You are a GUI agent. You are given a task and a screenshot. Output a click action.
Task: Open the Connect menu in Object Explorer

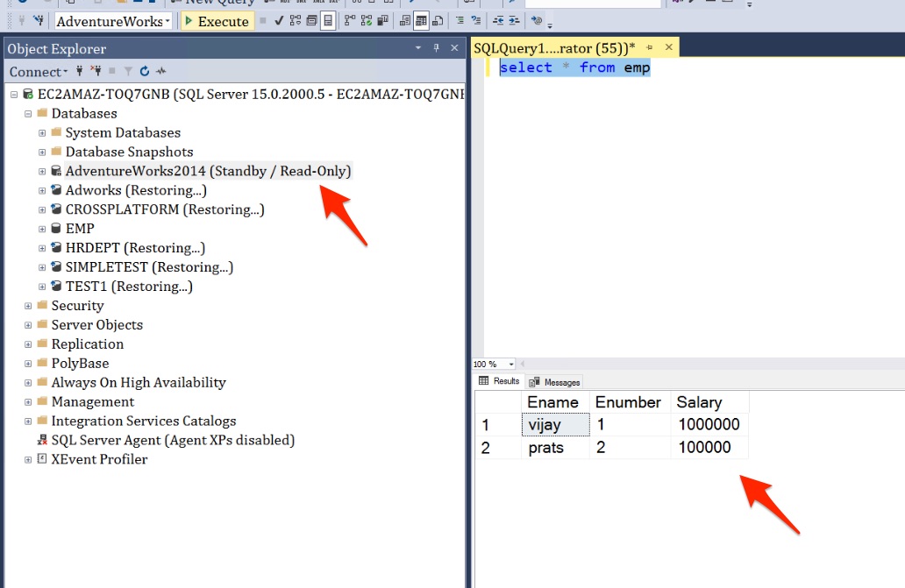(38, 72)
